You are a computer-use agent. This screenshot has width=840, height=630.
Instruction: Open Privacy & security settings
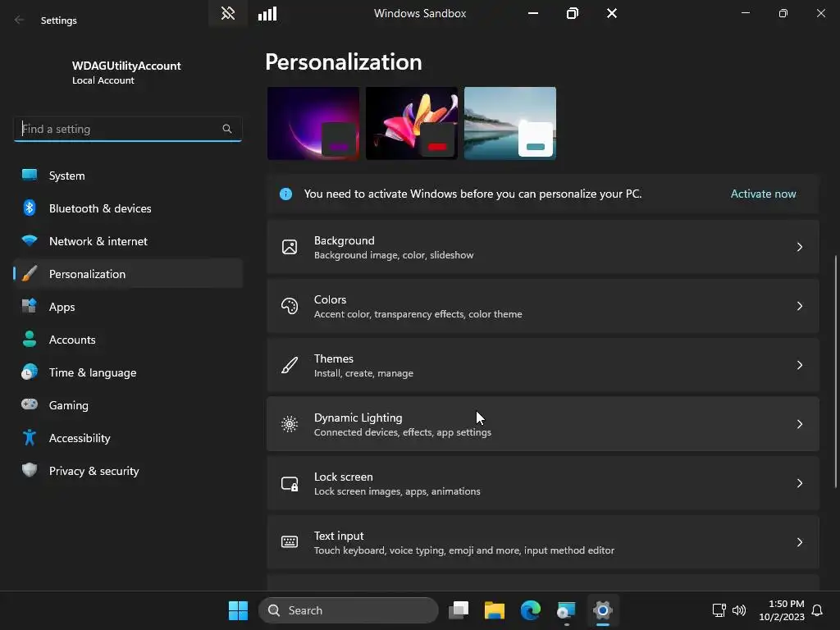(x=128, y=470)
